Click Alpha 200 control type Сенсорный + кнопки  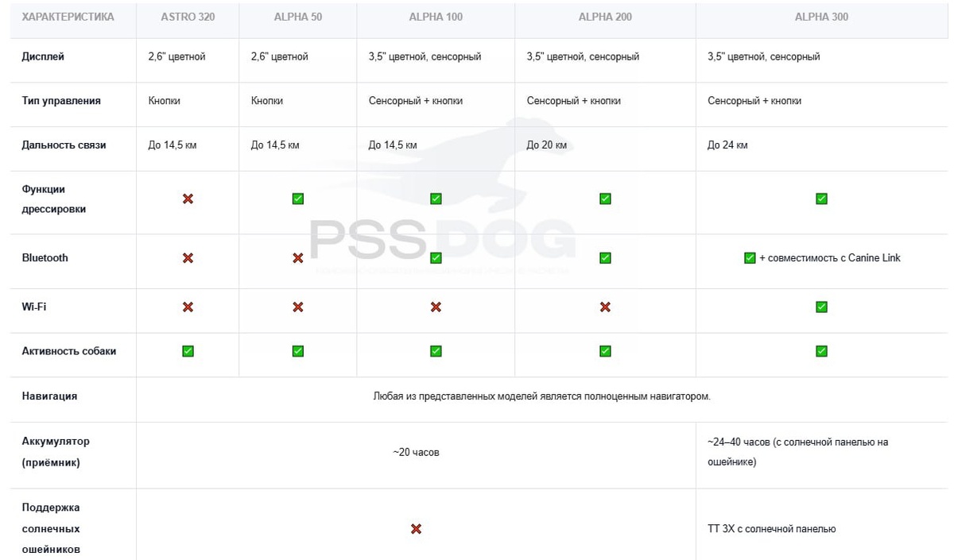[574, 101]
